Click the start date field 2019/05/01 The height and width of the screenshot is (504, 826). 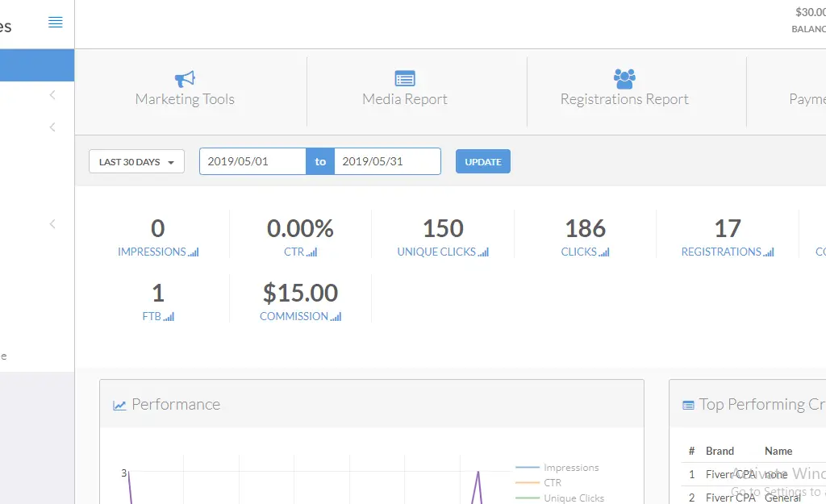click(x=252, y=161)
